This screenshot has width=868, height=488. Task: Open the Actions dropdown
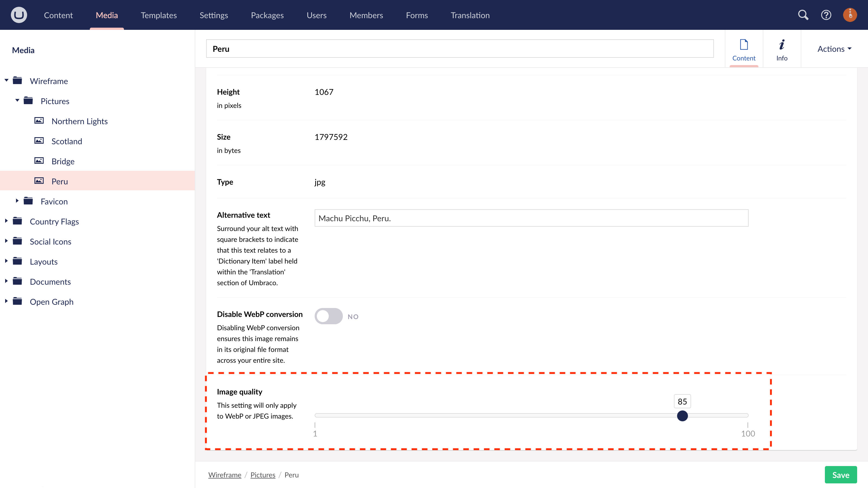834,49
